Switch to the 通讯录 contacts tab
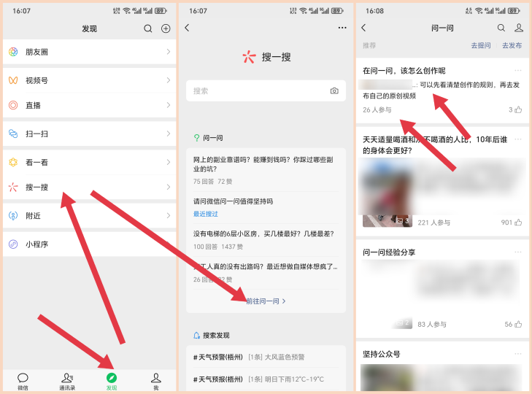 point(67,381)
